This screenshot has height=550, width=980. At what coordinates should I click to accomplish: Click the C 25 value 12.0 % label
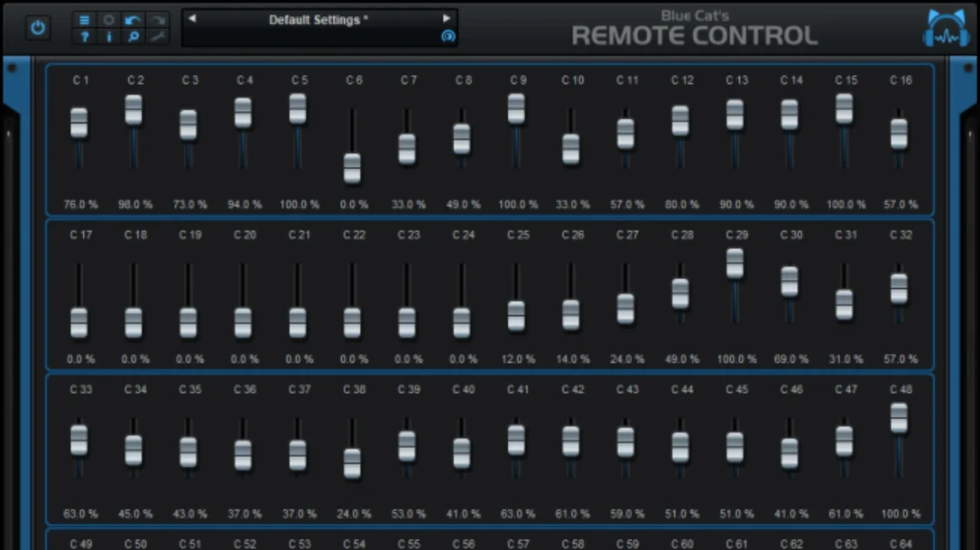coord(518,359)
